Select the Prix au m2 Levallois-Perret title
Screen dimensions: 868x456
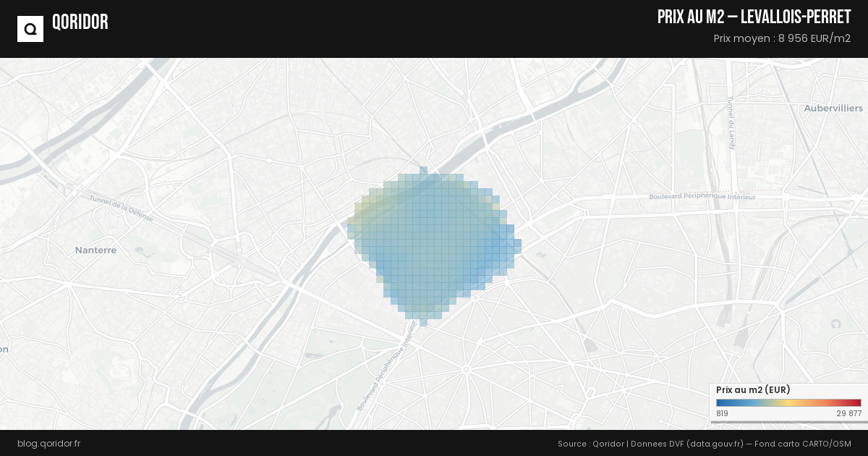[x=754, y=17]
